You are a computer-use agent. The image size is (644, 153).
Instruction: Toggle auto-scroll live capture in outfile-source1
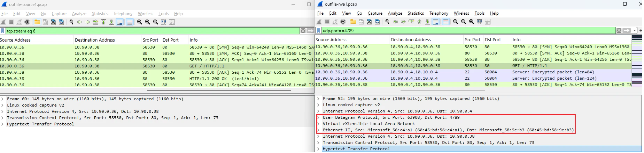(120, 22)
